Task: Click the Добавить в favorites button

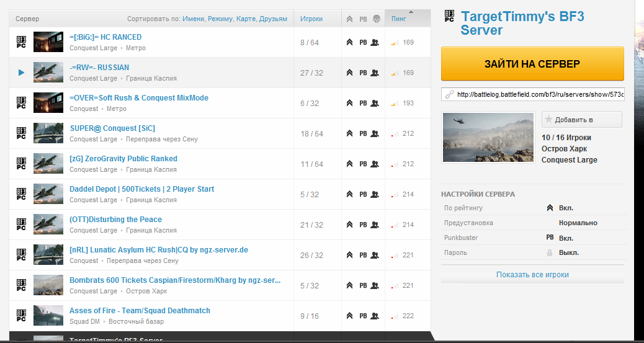Action: 581,120
